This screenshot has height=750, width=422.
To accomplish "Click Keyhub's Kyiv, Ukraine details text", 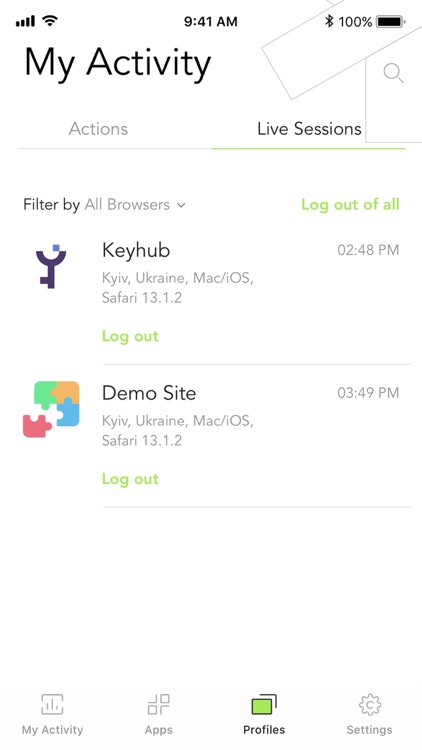I will [x=178, y=288].
